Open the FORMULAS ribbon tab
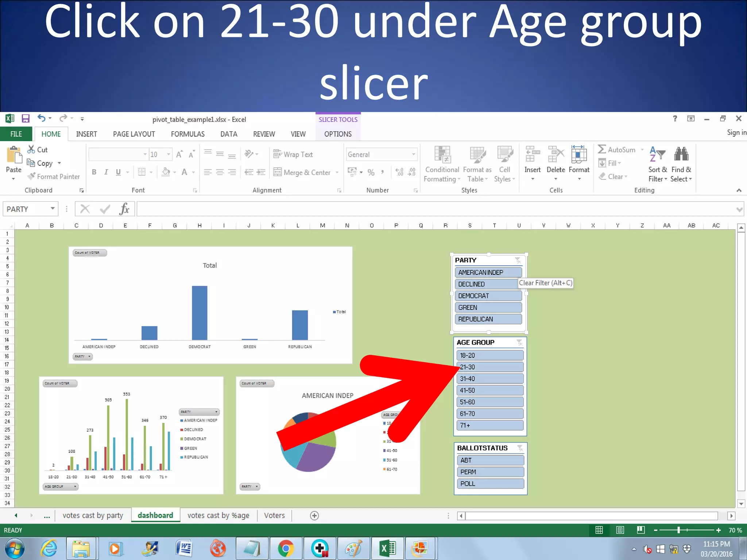 [x=188, y=134]
